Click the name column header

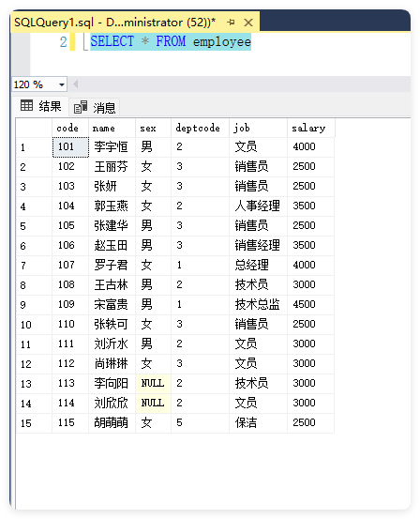pos(112,128)
